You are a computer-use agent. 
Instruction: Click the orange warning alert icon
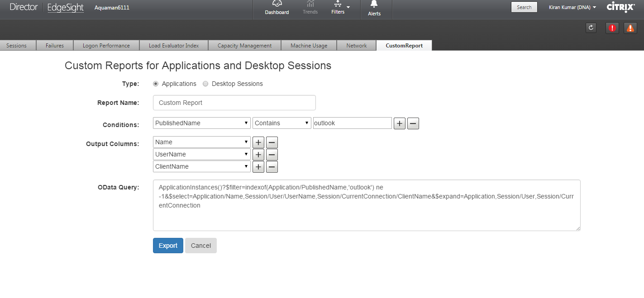coord(630,28)
